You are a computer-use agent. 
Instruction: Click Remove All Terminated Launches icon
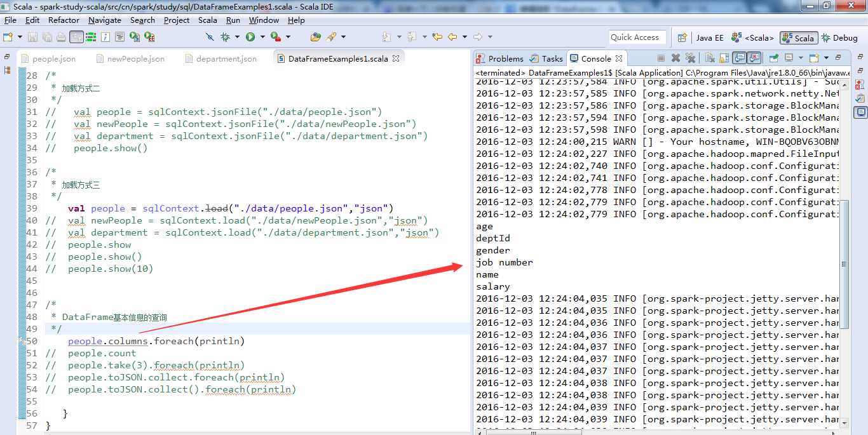[690, 58]
